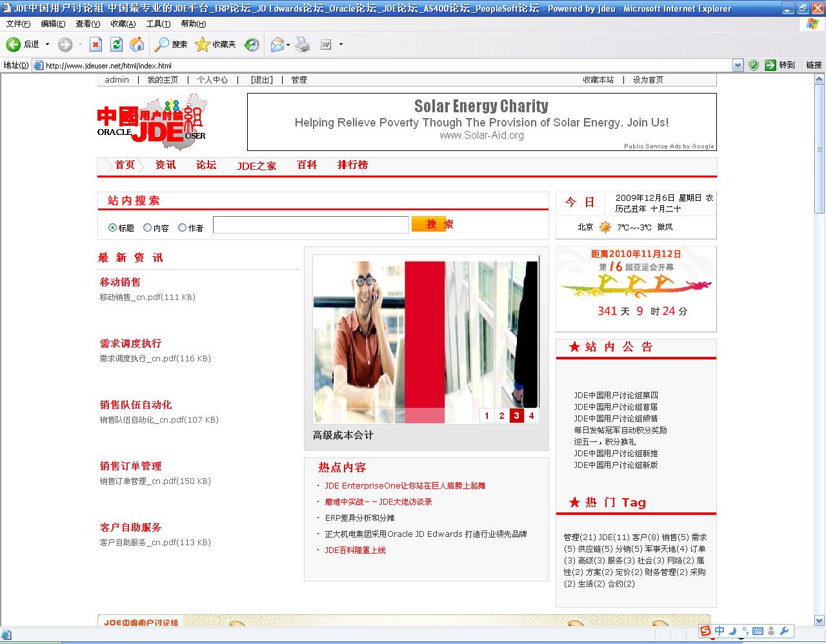Open the 搜索 search pane toolbar button
826x644 pixels.
172,45
